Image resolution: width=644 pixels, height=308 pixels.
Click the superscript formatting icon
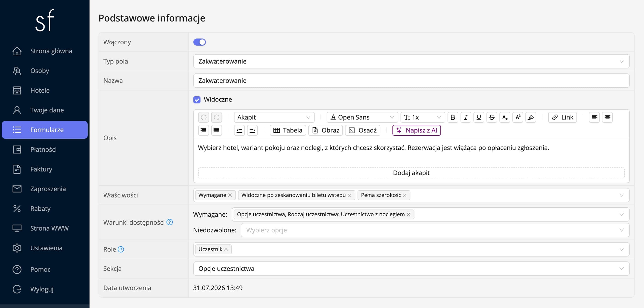[518, 117]
